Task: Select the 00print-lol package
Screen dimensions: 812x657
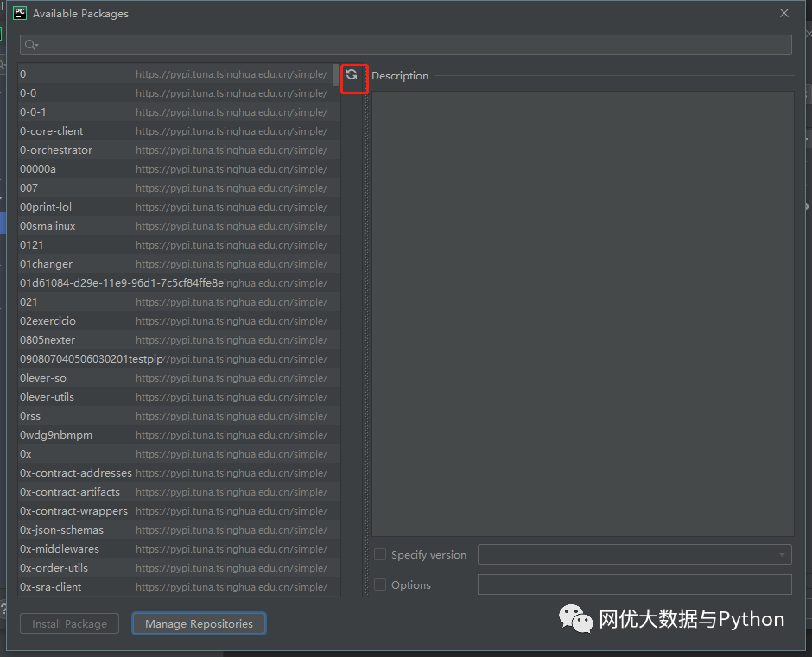Action: (179, 207)
